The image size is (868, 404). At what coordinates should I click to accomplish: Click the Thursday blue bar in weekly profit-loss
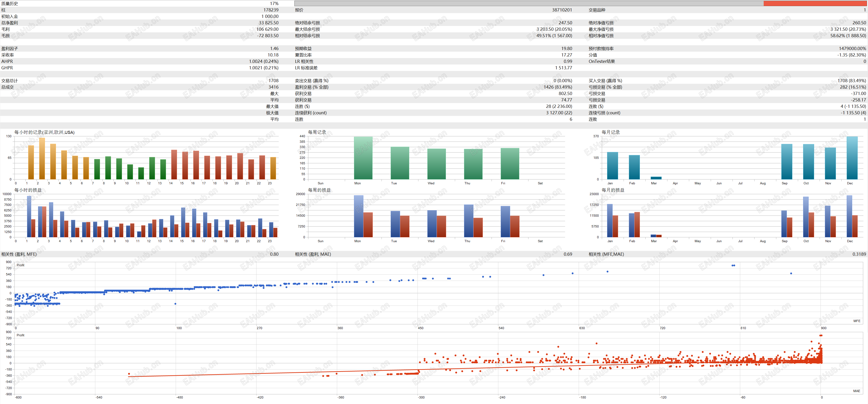pyautogui.click(x=468, y=221)
